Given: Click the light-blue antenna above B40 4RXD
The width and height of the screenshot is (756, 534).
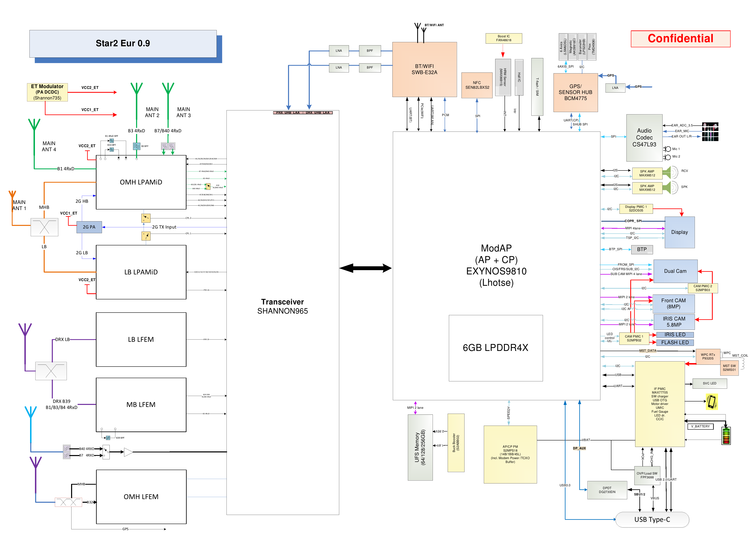Looking at the screenshot, I should pos(31,424).
